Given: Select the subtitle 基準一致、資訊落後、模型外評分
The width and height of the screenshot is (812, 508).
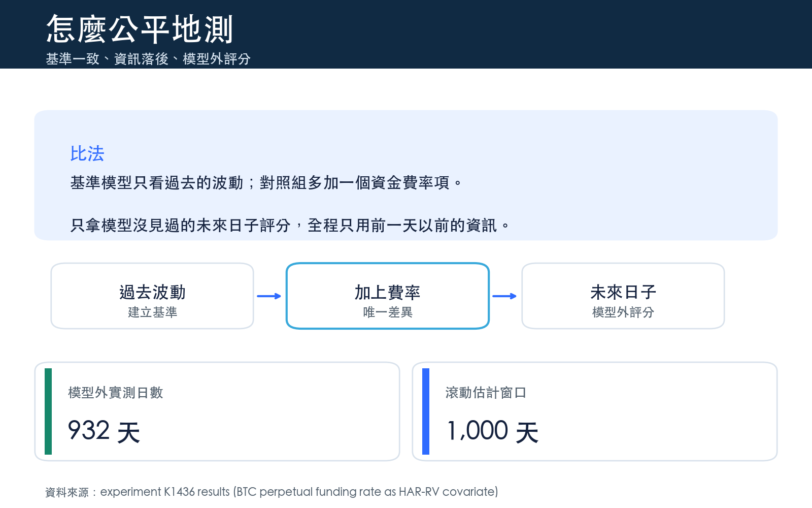Looking at the screenshot, I should tap(148, 59).
